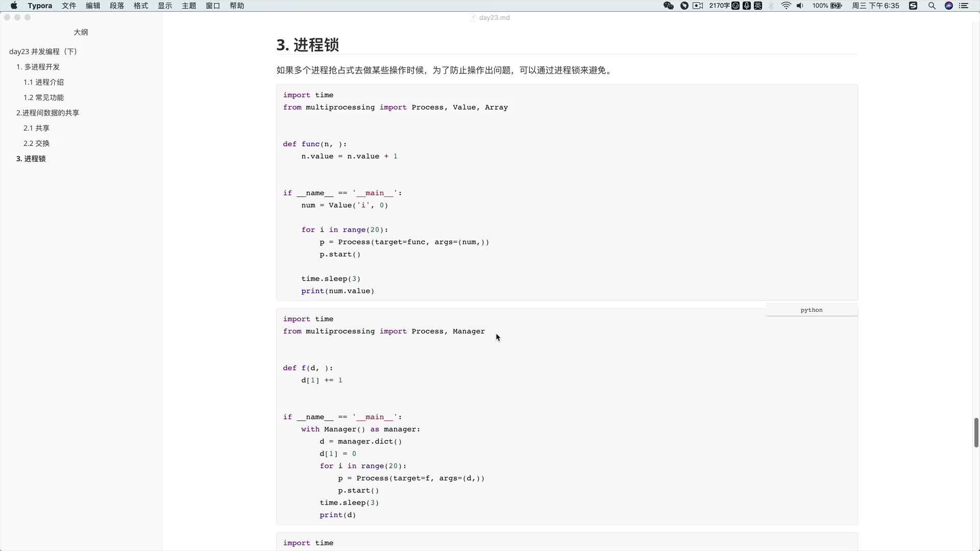Click the WeChat menu bar icon

[x=669, y=6]
